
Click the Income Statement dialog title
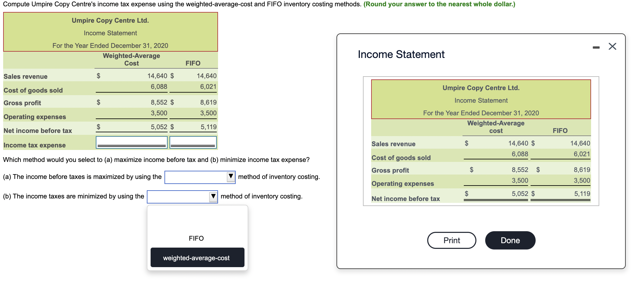click(401, 54)
